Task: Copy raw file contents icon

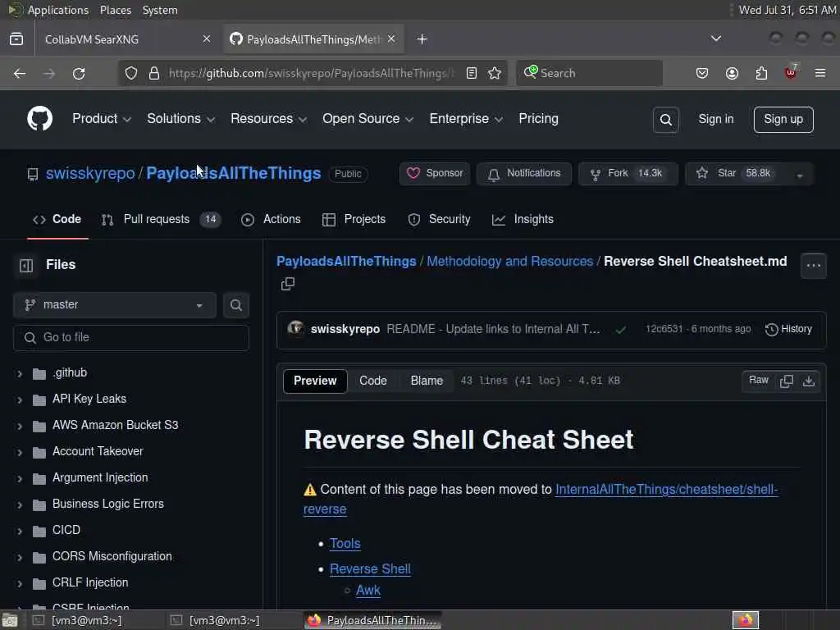Action: tap(787, 381)
